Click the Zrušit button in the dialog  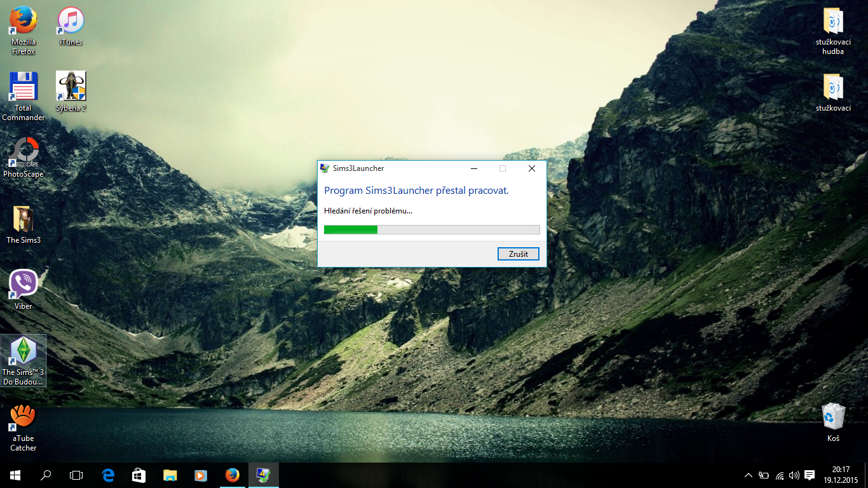click(518, 254)
